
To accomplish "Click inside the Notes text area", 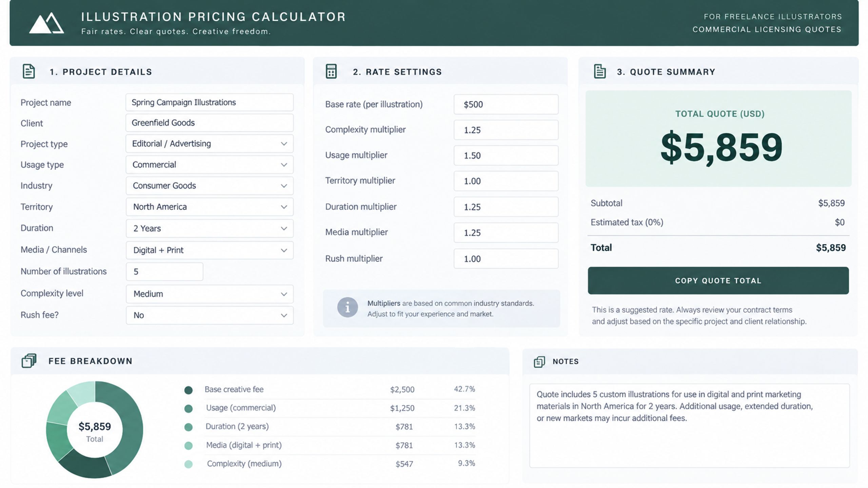I will coord(690,426).
